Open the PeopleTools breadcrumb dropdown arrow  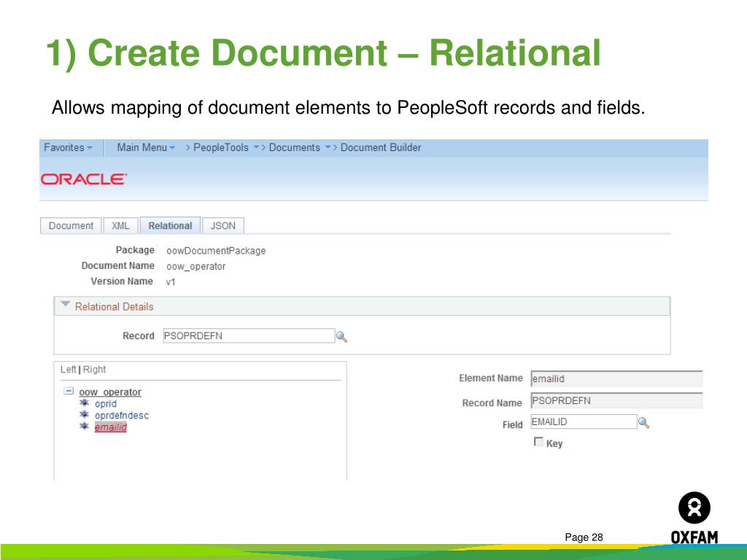(x=256, y=147)
